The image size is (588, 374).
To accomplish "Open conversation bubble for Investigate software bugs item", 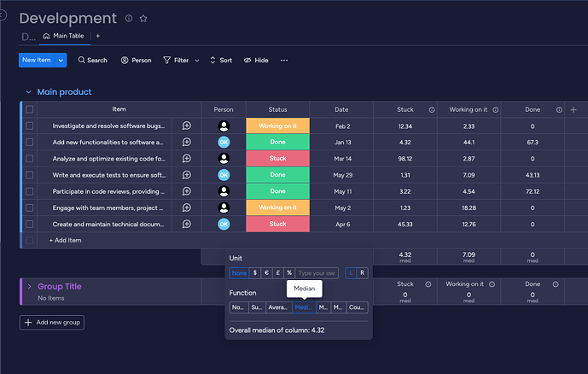I will coord(187,126).
